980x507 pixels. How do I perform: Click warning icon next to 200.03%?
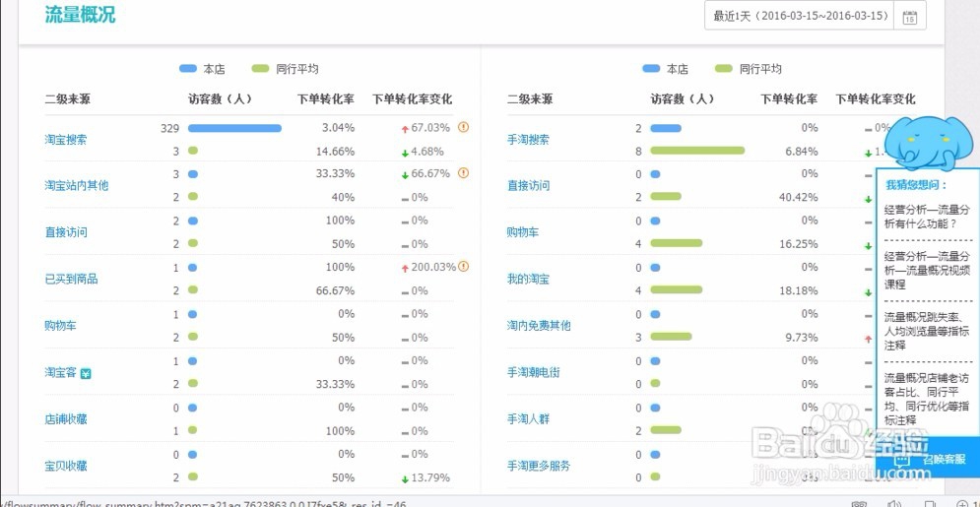click(463, 267)
